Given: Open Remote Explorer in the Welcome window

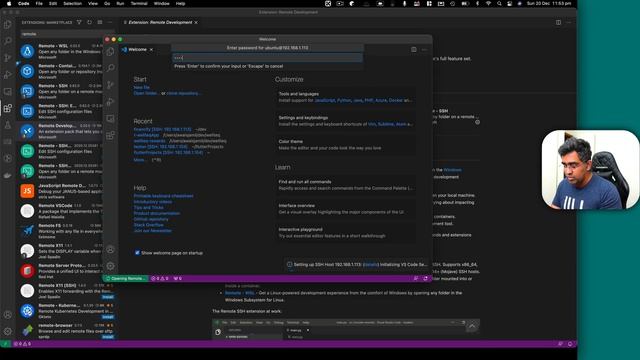Looking at the screenshot, I should click(111, 118).
